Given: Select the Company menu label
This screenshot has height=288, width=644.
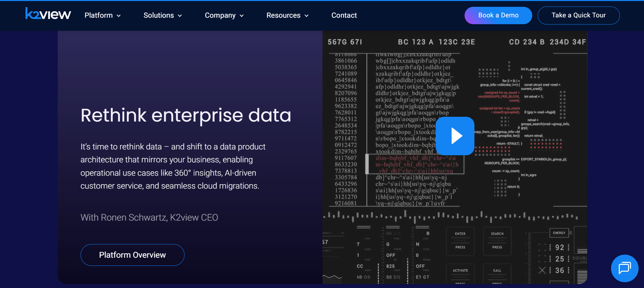Looking at the screenshot, I should (x=220, y=15).
